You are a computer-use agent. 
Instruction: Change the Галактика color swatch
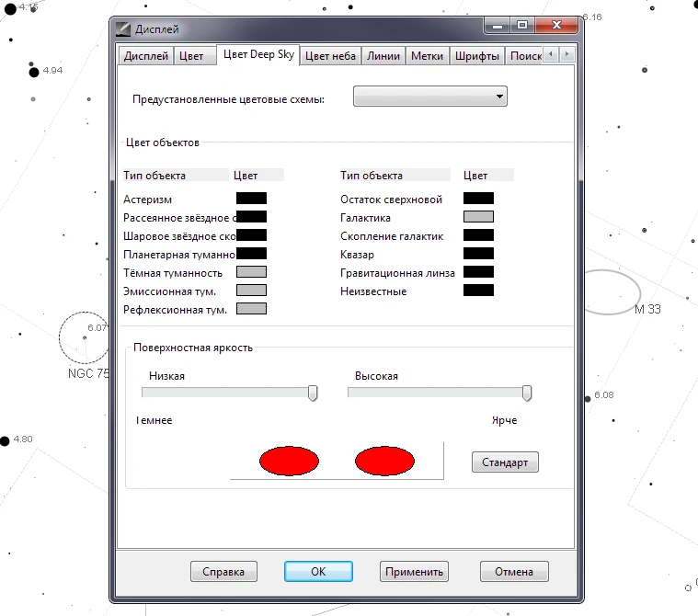click(478, 217)
